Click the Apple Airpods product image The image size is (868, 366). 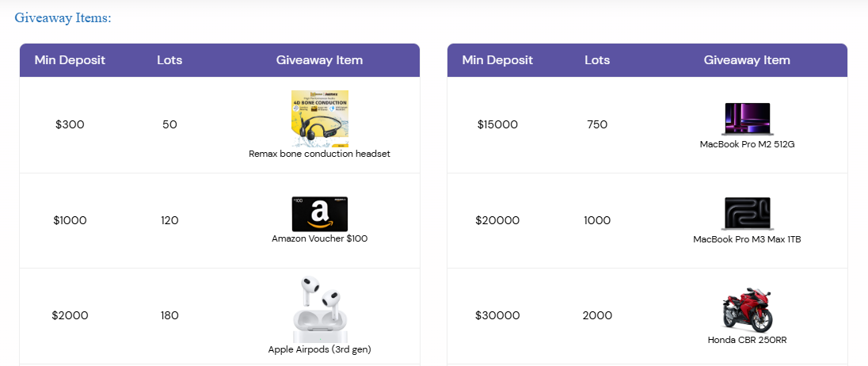[319, 309]
